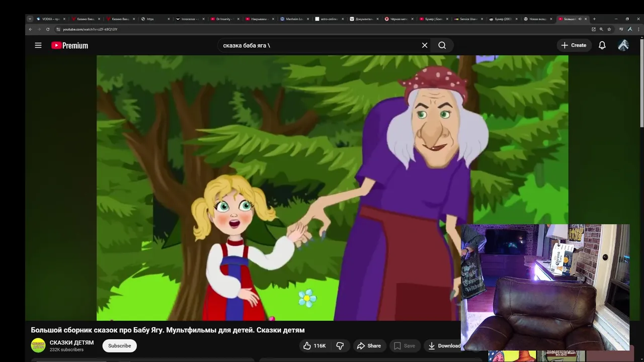The height and width of the screenshot is (362, 644).
Task: Click the Create button
Action: coord(574,45)
